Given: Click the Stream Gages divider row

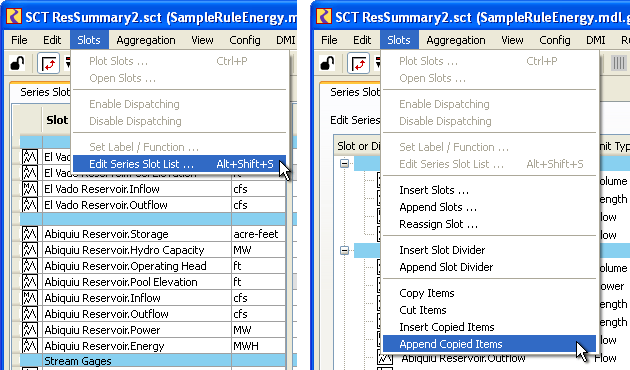Looking at the screenshot, I should [x=153, y=361].
